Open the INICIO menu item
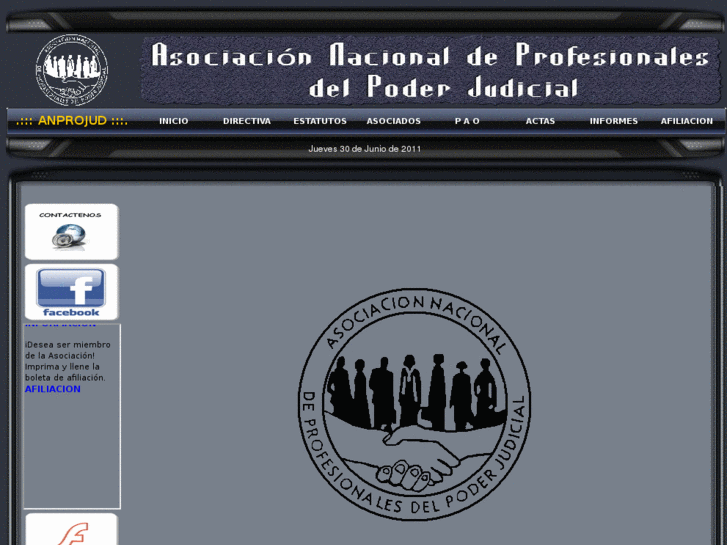The width and height of the screenshot is (727, 545). [x=174, y=121]
